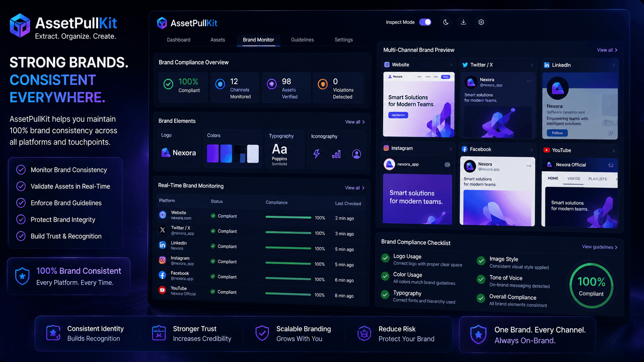This screenshot has height=362, width=644.
Task: Select the user profile iconography icon
Action: [x=357, y=154]
